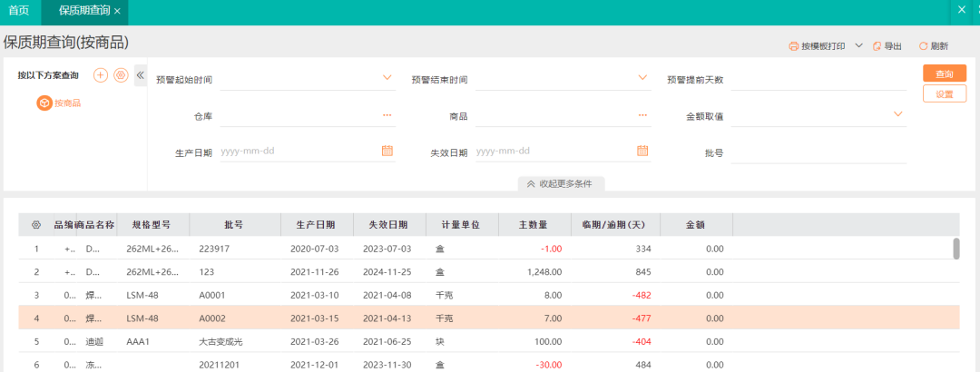Click the 导出 export button
Image resolution: width=980 pixels, height=372 pixels.
click(887, 45)
